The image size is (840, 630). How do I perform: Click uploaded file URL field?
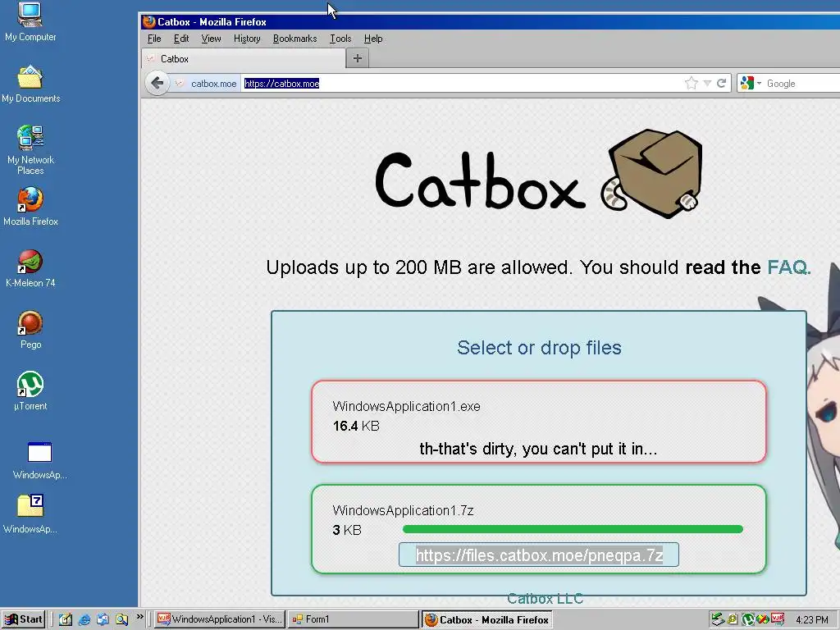point(539,555)
